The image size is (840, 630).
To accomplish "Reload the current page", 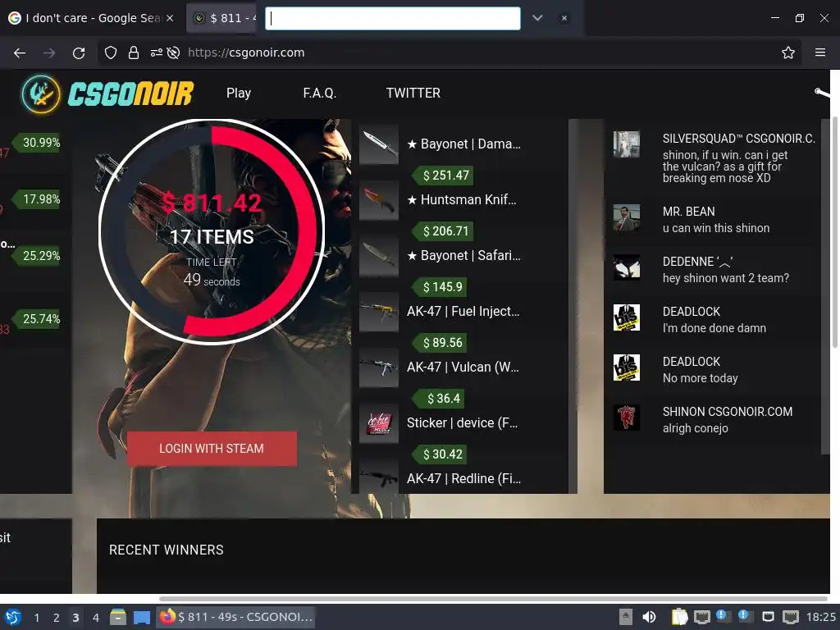I will coord(79,52).
